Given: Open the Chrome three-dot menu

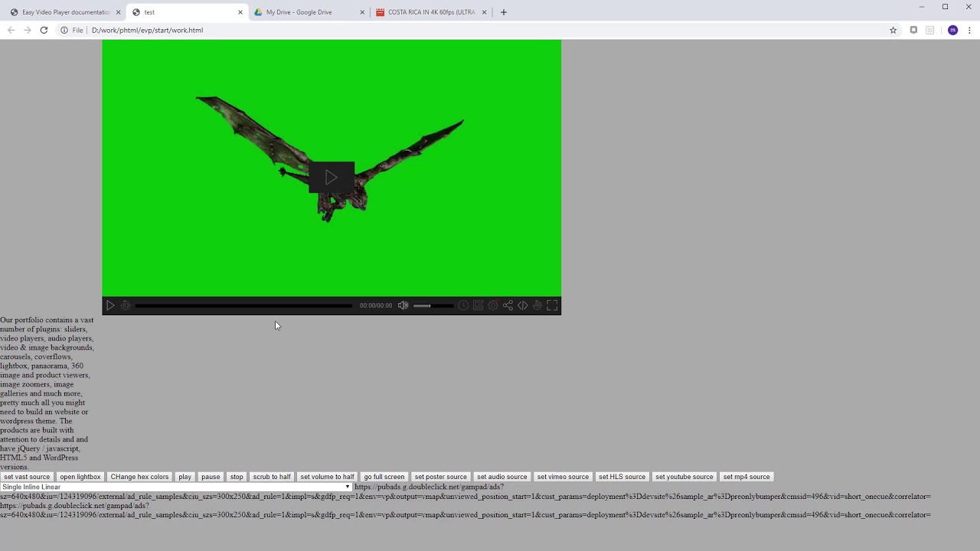Looking at the screenshot, I should tap(969, 30).
